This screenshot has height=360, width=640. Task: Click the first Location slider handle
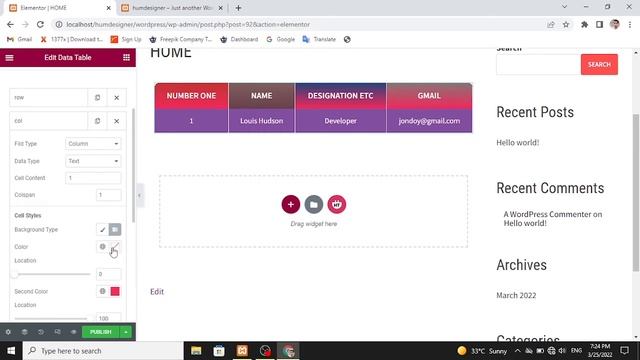pos(15,274)
